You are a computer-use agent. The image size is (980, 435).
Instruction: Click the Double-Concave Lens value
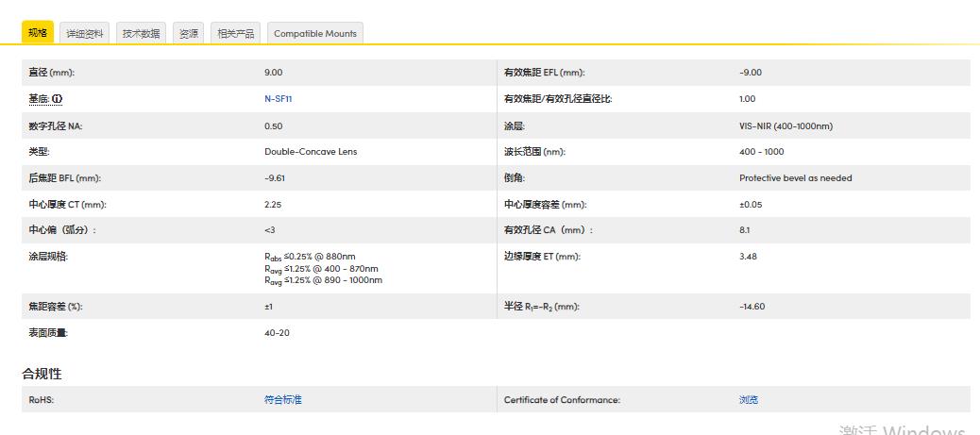(311, 151)
